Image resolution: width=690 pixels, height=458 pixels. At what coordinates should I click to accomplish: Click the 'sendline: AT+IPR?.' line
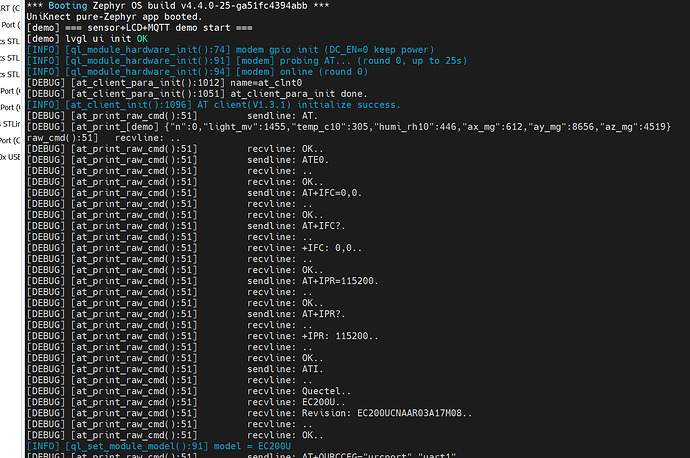pyautogui.click(x=186, y=314)
